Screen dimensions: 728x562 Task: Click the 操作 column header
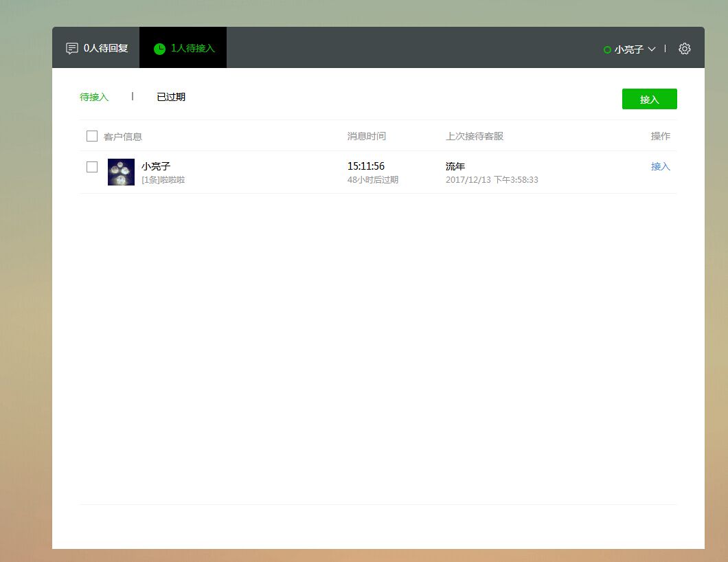point(660,136)
